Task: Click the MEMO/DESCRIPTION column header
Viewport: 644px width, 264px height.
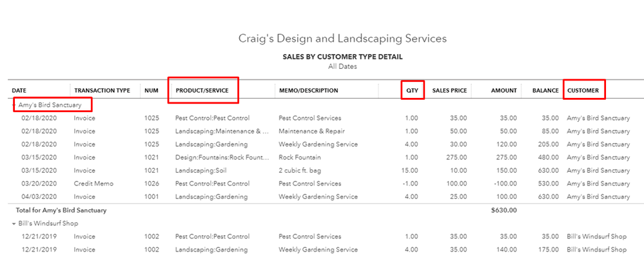Action: coord(308,91)
